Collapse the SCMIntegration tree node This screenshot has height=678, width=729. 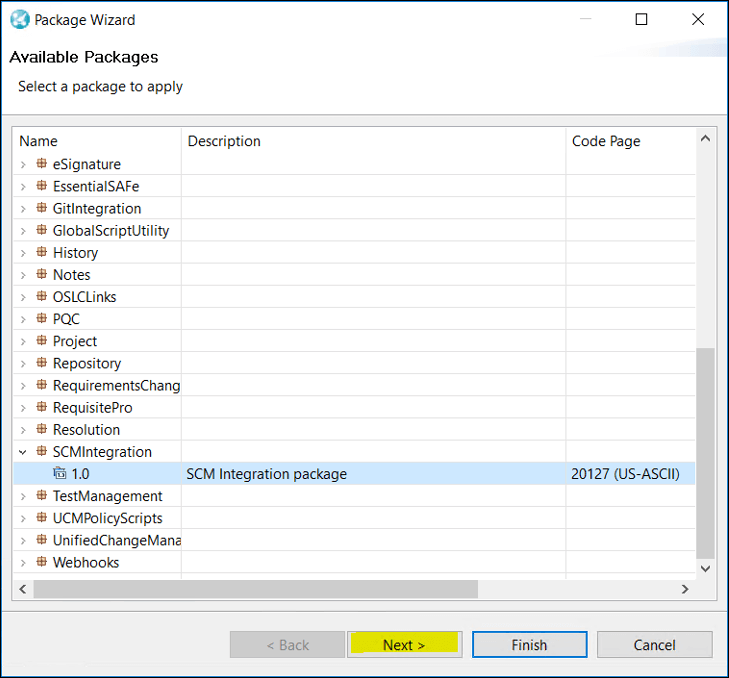point(23,452)
